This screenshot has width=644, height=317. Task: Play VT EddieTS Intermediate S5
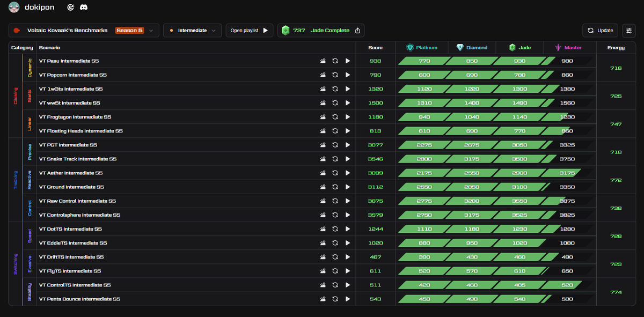coord(348,243)
